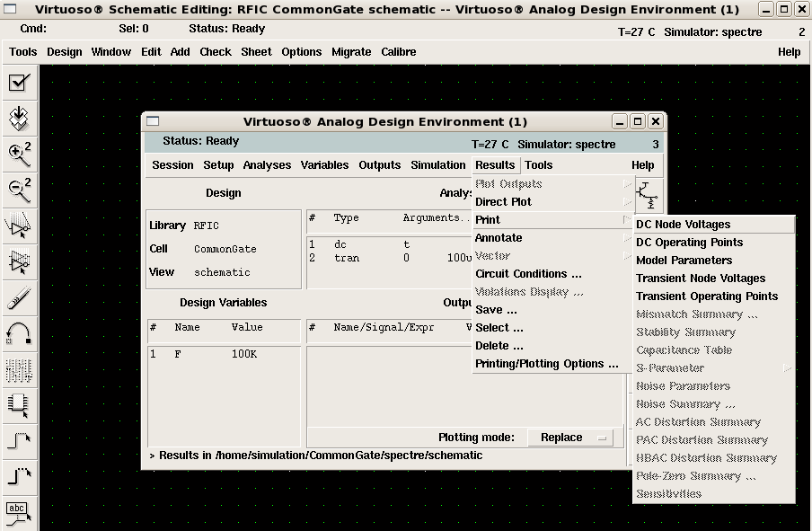812x531 pixels.
Task: Open the Outputs menu
Action: (x=380, y=165)
